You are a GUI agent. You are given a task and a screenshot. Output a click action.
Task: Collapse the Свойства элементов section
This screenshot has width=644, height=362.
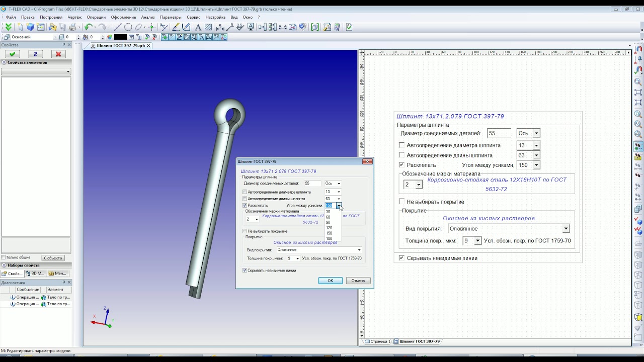tap(4, 62)
